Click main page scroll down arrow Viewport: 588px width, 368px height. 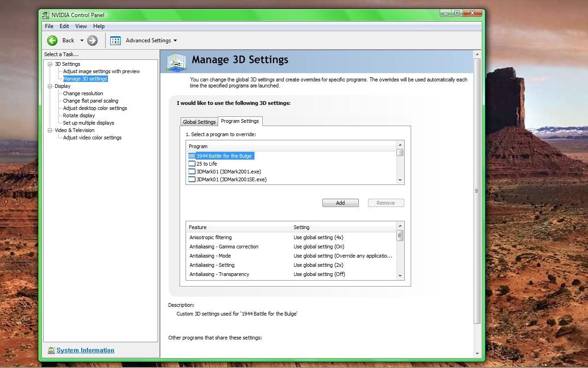coord(477,354)
